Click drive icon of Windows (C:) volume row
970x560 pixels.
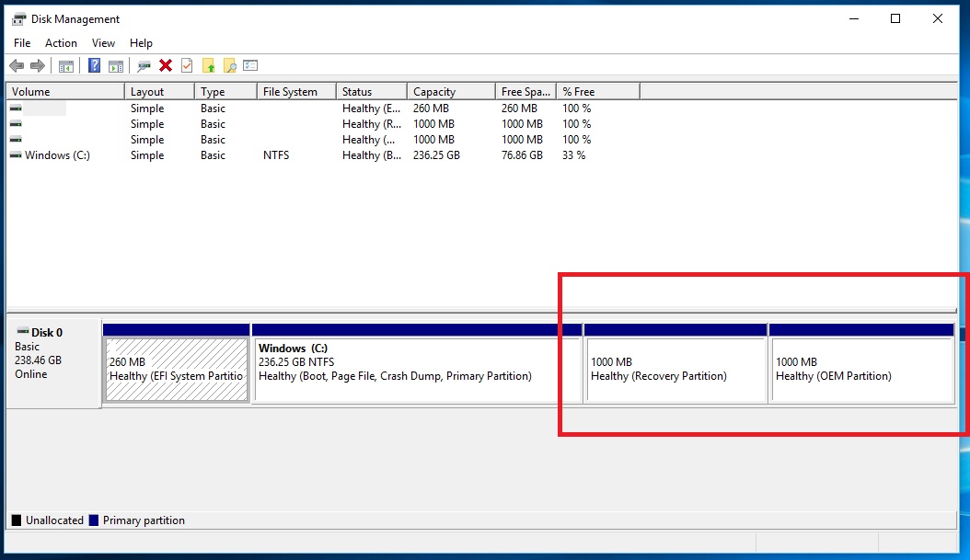[x=16, y=155]
